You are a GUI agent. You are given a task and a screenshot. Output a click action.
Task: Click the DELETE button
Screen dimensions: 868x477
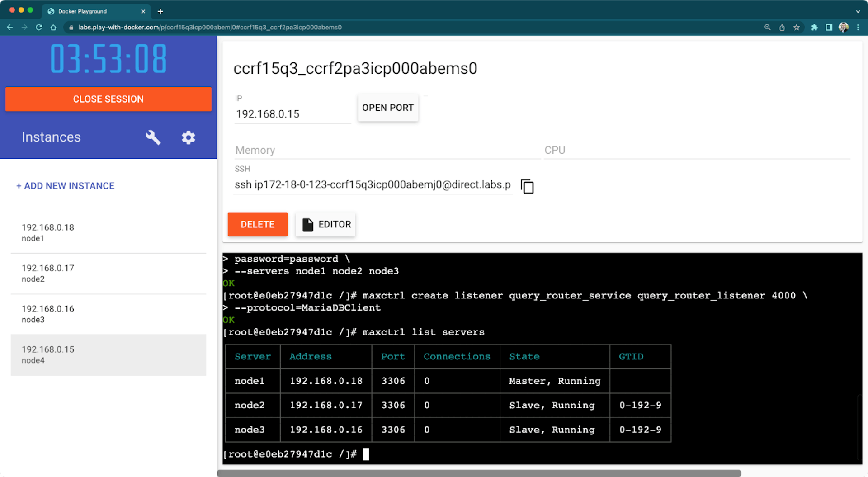pos(257,224)
